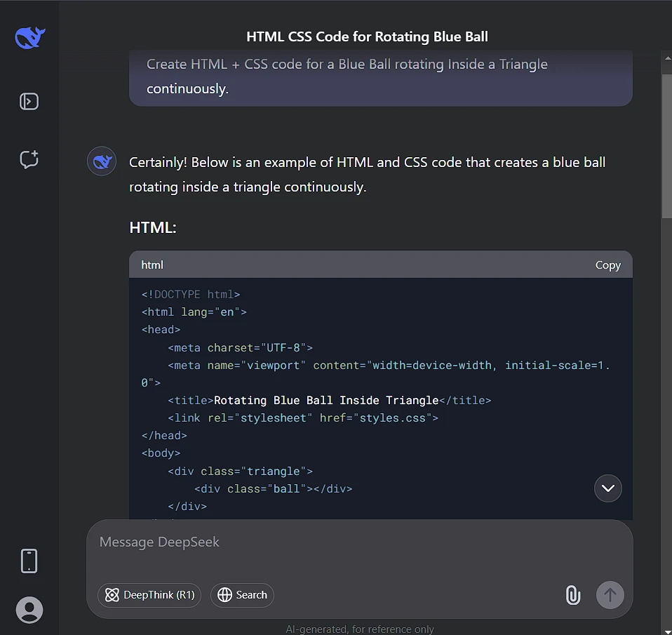Click the '<div class="ball"></div>' code line

[x=274, y=489]
